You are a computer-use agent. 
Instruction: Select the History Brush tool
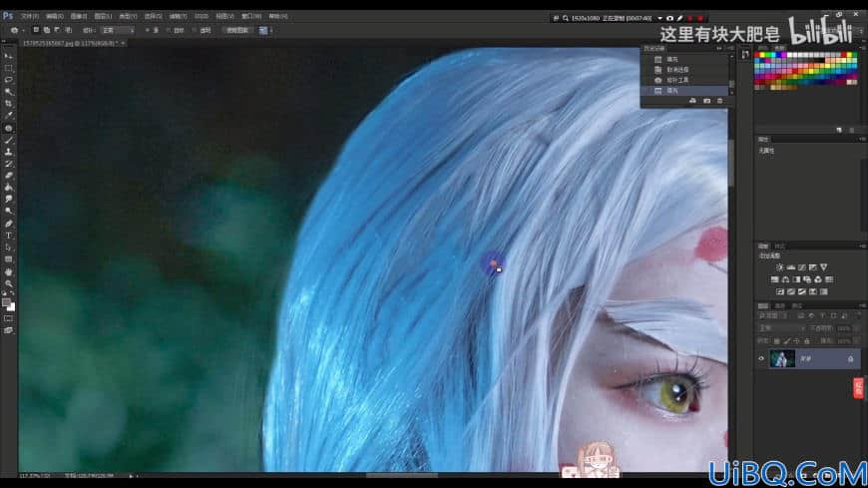tap(8, 164)
